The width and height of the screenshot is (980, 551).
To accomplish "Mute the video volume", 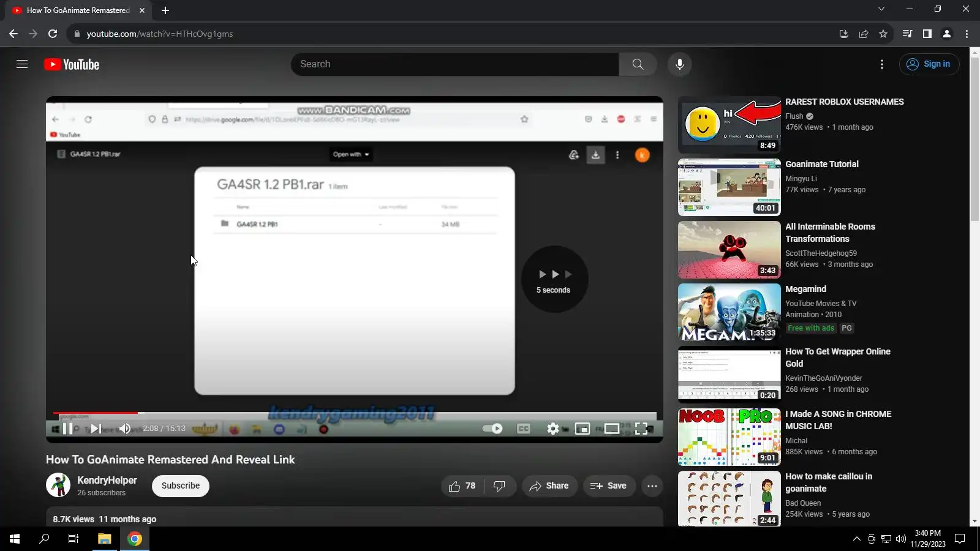I will click(x=125, y=429).
